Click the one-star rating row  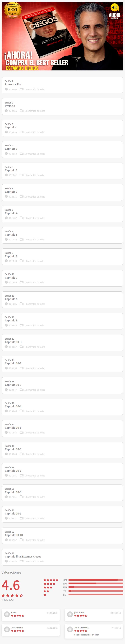83,595
